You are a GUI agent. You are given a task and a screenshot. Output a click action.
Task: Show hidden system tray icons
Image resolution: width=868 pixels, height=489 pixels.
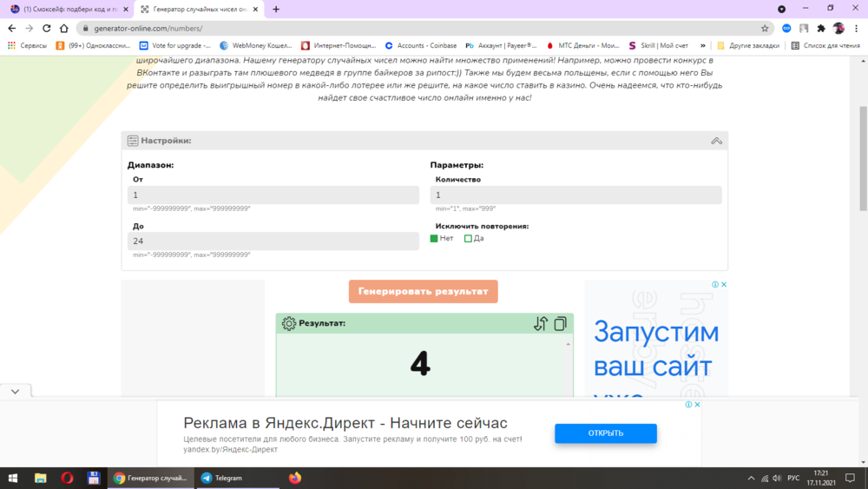[751, 478]
